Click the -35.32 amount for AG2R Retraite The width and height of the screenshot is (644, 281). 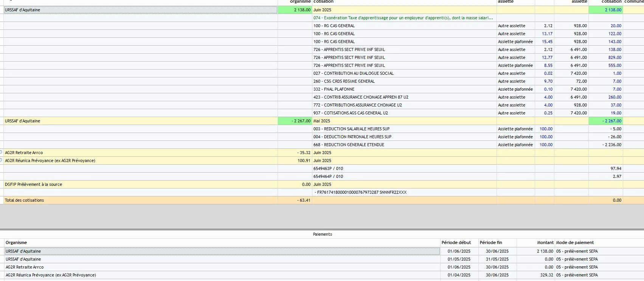pyautogui.click(x=304, y=153)
